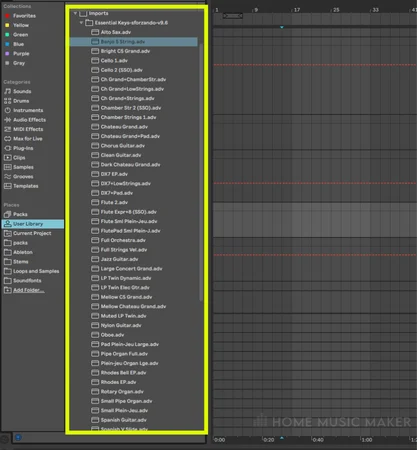This screenshot has height=450, width=417.
Task: Open the Stems folder in Places
Action: point(21,262)
